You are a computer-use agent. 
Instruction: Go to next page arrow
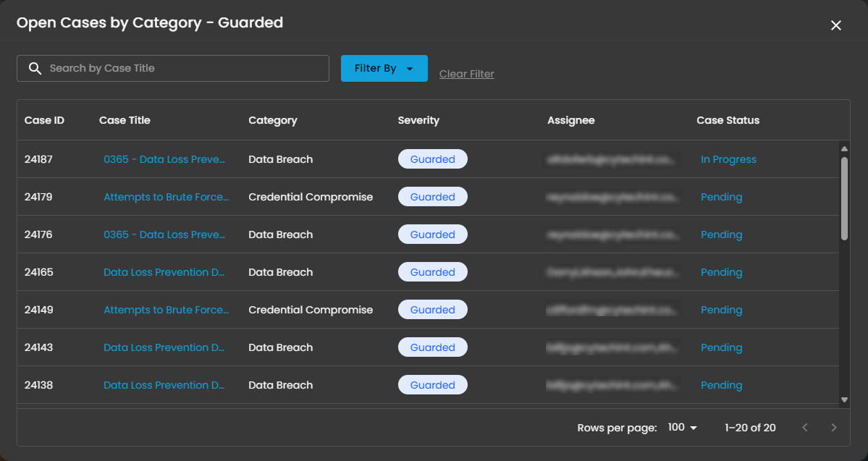pos(834,428)
